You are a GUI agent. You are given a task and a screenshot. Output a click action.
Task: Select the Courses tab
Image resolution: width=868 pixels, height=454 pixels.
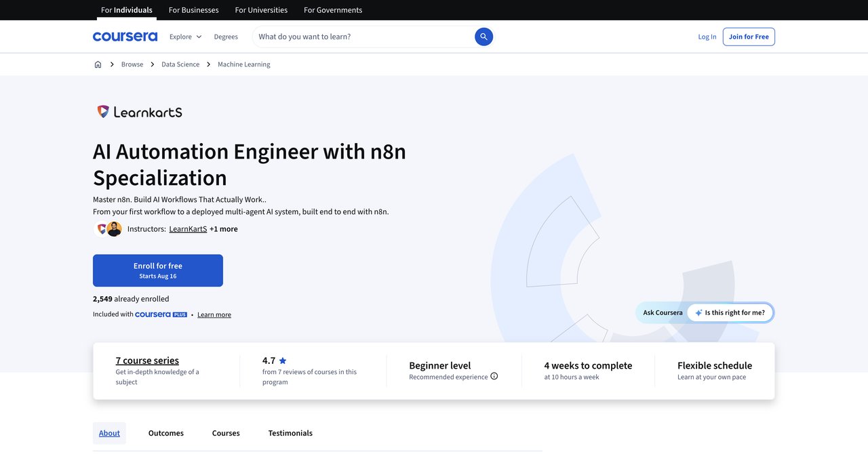226,433
